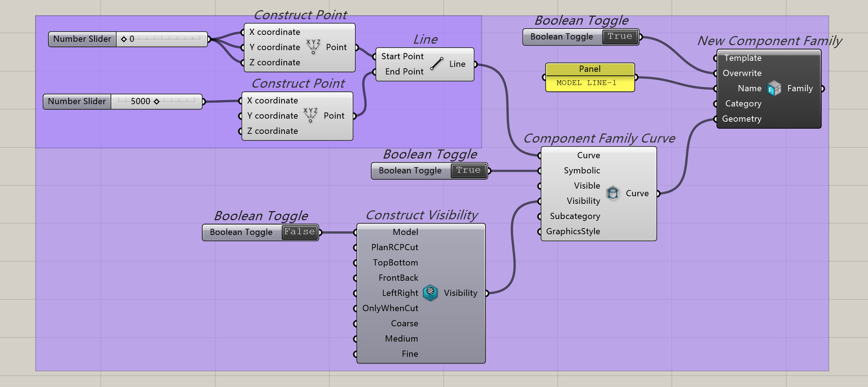Select the Line component's diagonal line icon
Viewport: 868px width, 387px height.
tap(436, 64)
